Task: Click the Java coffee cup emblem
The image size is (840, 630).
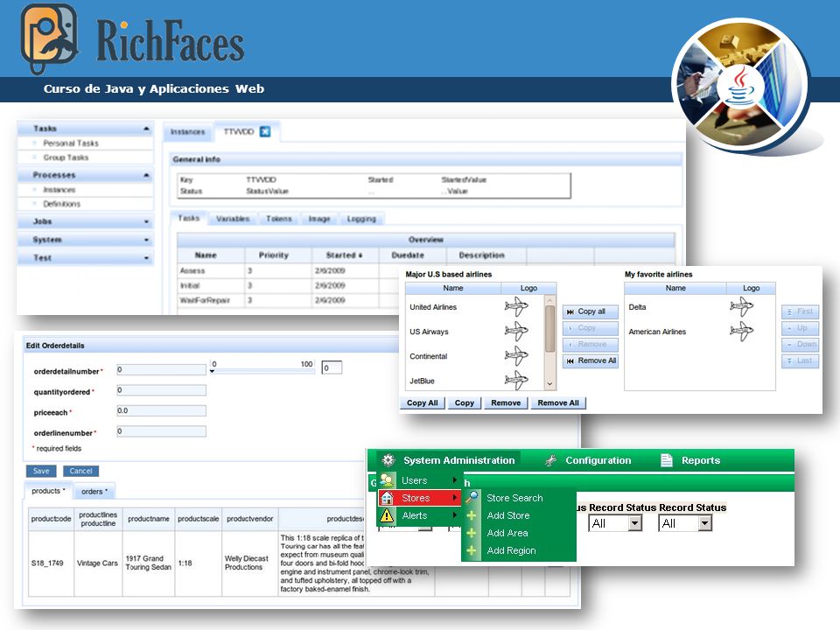Action: (x=739, y=87)
